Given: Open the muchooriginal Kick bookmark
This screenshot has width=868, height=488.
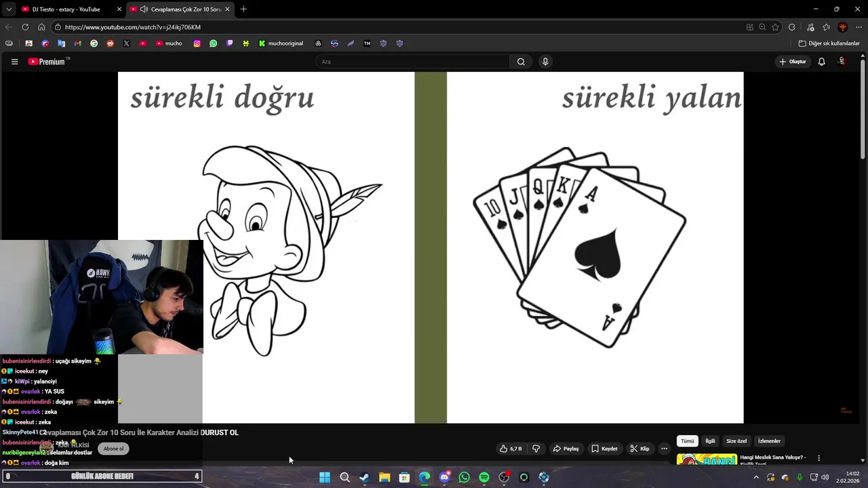Looking at the screenshot, I should click(x=281, y=43).
